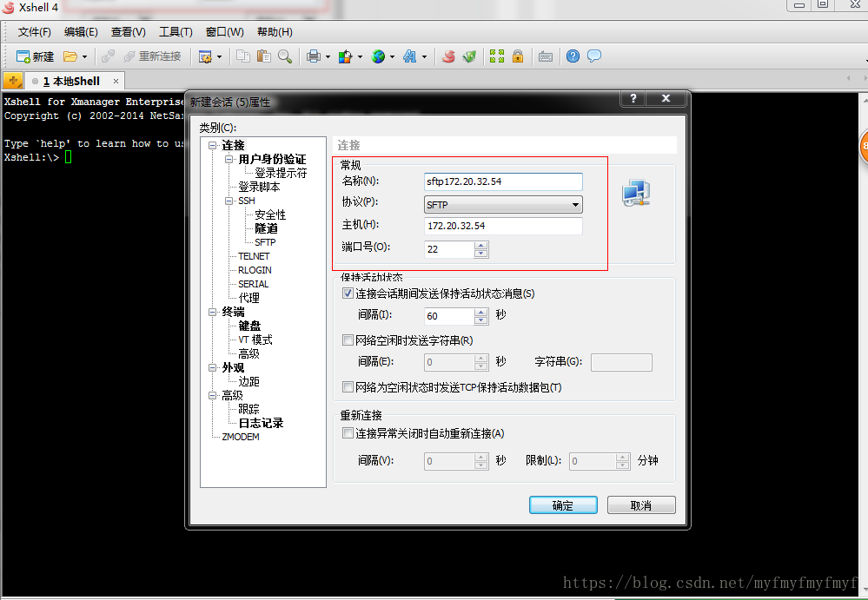Open the 工具 menu
The height and width of the screenshot is (600, 868).
(x=175, y=31)
